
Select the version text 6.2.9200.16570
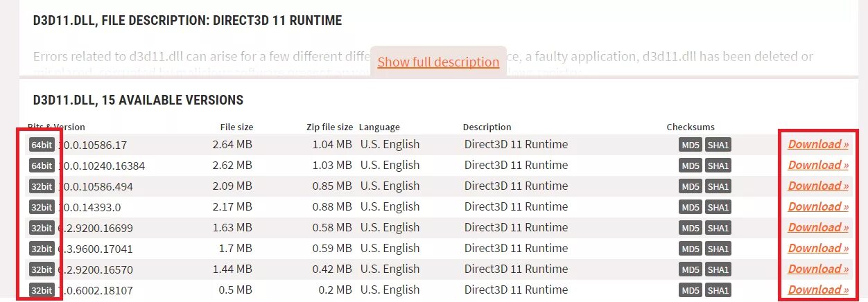pos(95,270)
